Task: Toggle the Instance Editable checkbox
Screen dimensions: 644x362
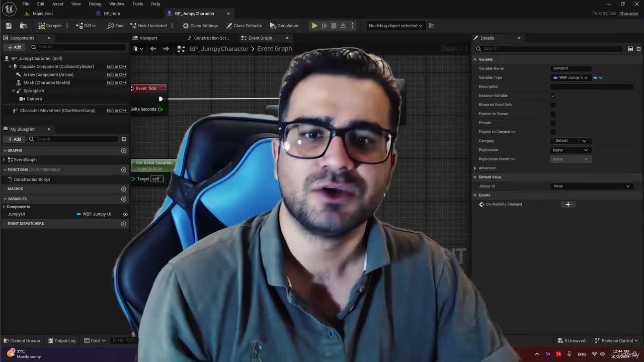Action: click(553, 96)
